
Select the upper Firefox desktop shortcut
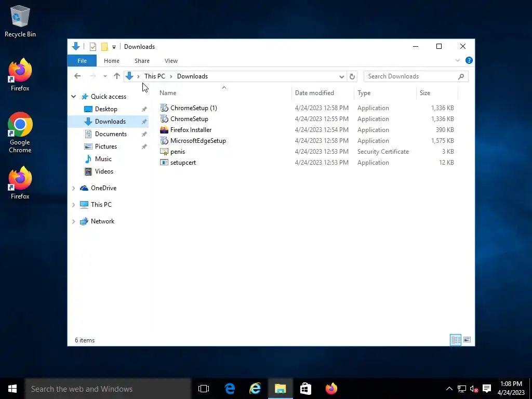pyautogui.click(x=20, y=75)
